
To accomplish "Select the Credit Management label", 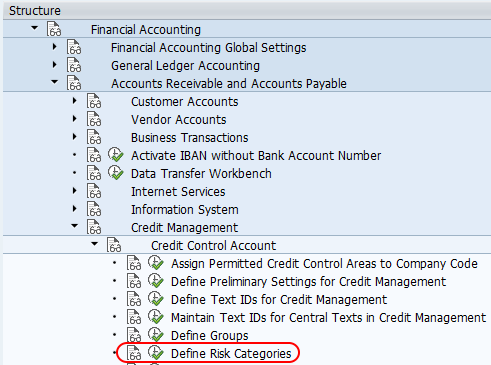I will point(184,228).
